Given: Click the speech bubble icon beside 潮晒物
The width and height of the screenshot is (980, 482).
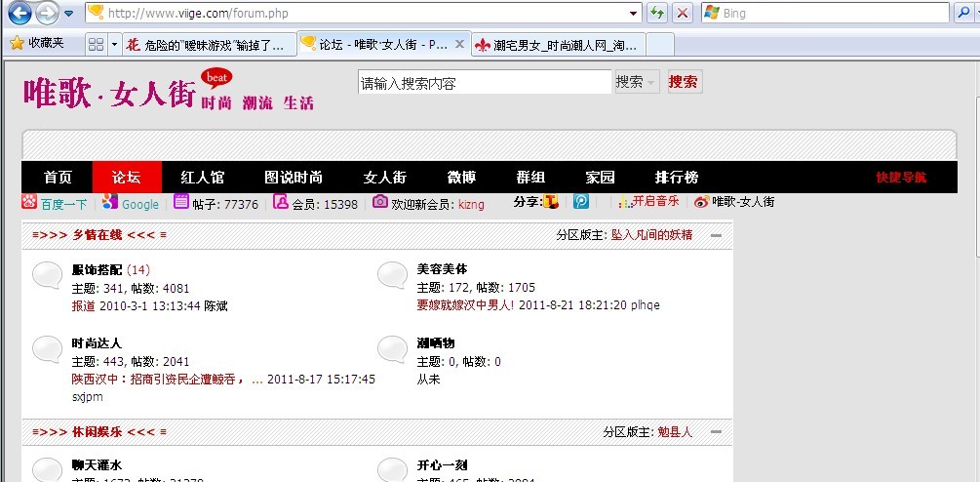Looking at the screenshot, I should pos(393,349).
